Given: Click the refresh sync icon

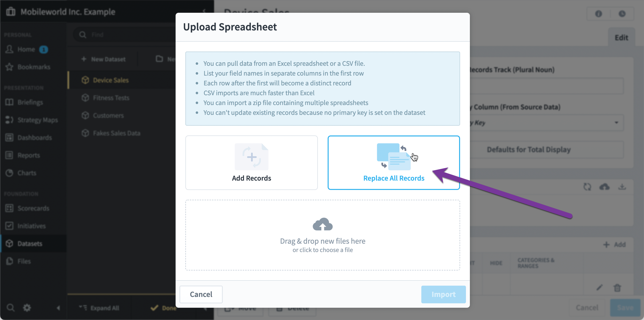Looking at the screenshot, I should click(587, 187).
